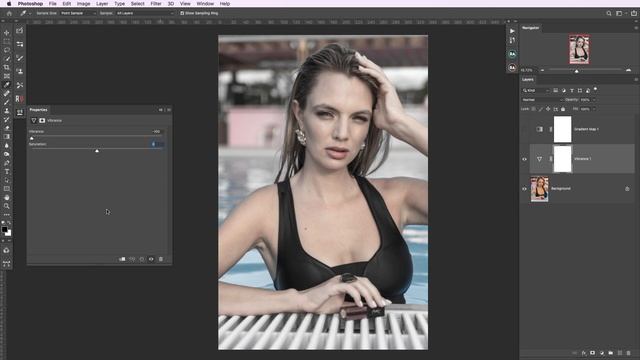The height and width of the screenshot is (360, 640).
Task: Select the Eyedropper tool in toolbar
Action: pos(7,85)
